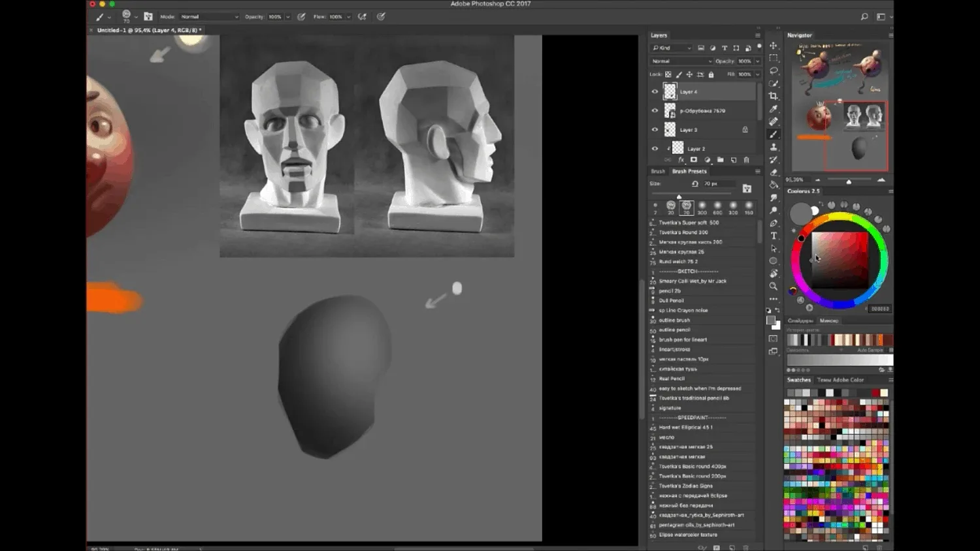The width and height of the screenshot is (980, 551).
Task: Select the Move tool
Action: pos(774,45)
